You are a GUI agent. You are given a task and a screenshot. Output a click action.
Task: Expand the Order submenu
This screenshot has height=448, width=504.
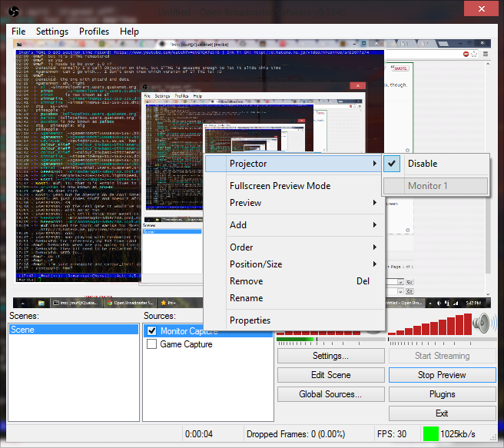coord(294,247)
